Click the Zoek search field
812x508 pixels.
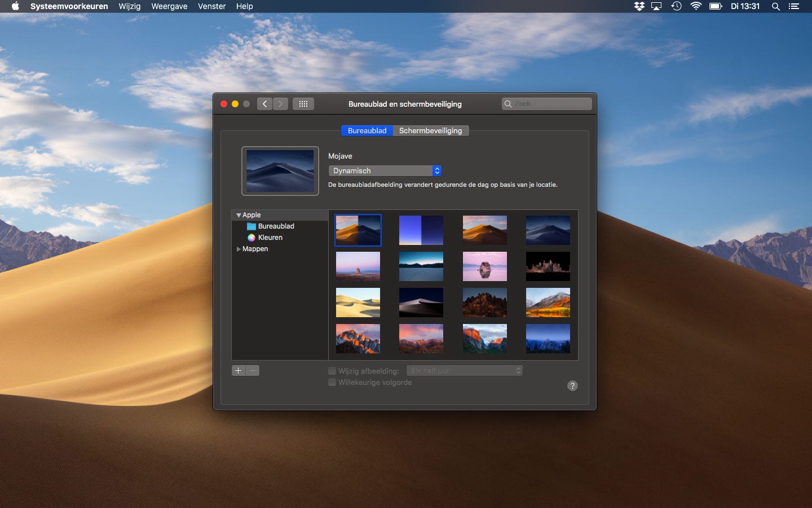coord(547,104)
